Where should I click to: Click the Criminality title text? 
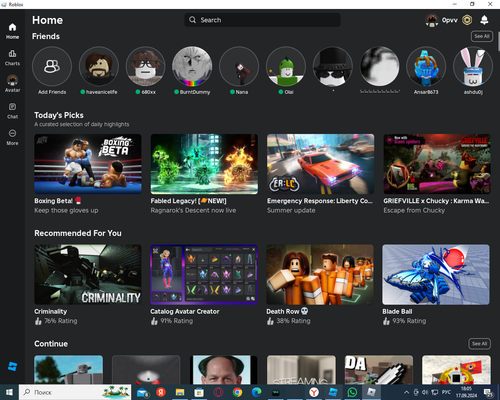click(x=51, y=311)
